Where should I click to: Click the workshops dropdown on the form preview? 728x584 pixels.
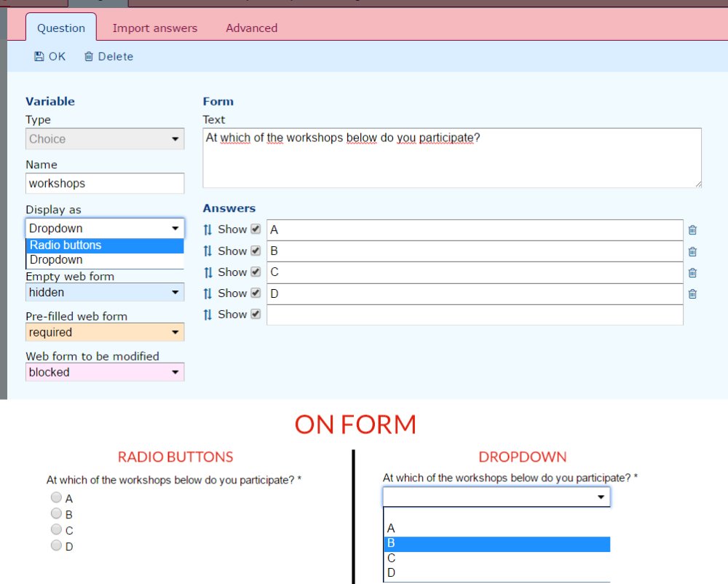496,497
